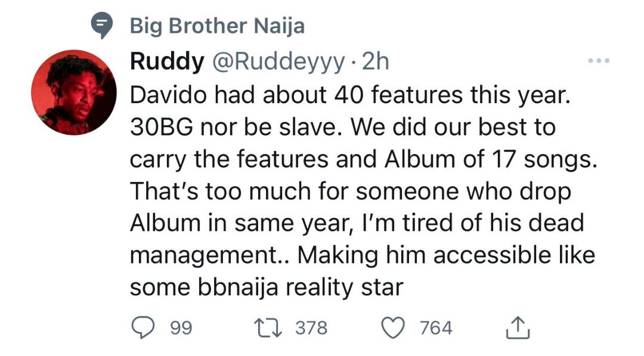The image size is (644, 356).
Task: Select the line 'Davido had about 40 features'
Action: pyautogui.click(x=351, y=95)
